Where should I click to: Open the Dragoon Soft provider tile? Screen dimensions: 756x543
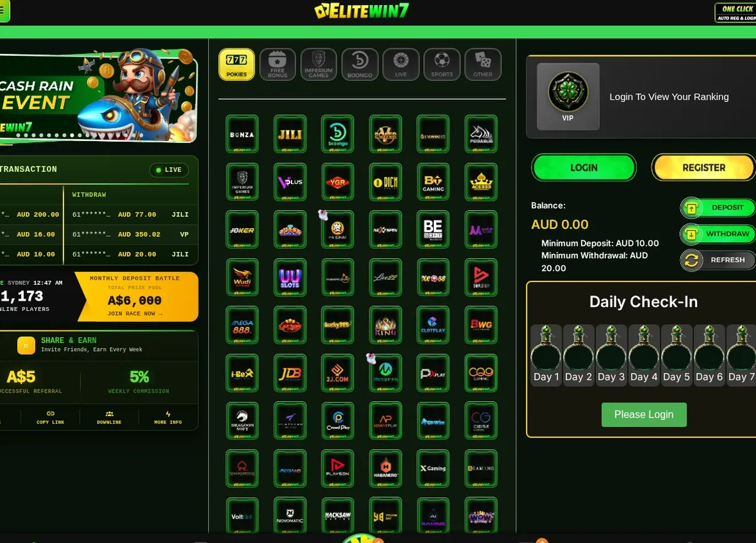point(242,421)
